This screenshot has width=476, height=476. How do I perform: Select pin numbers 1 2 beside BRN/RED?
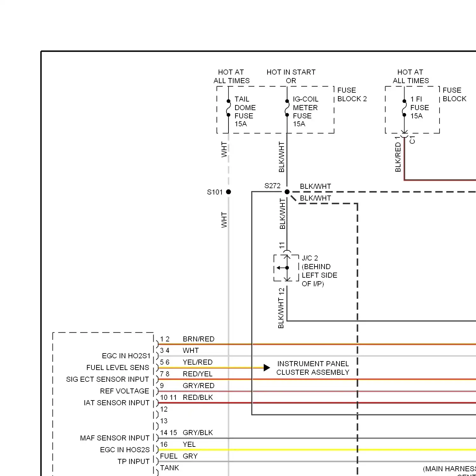click(165, 339)
